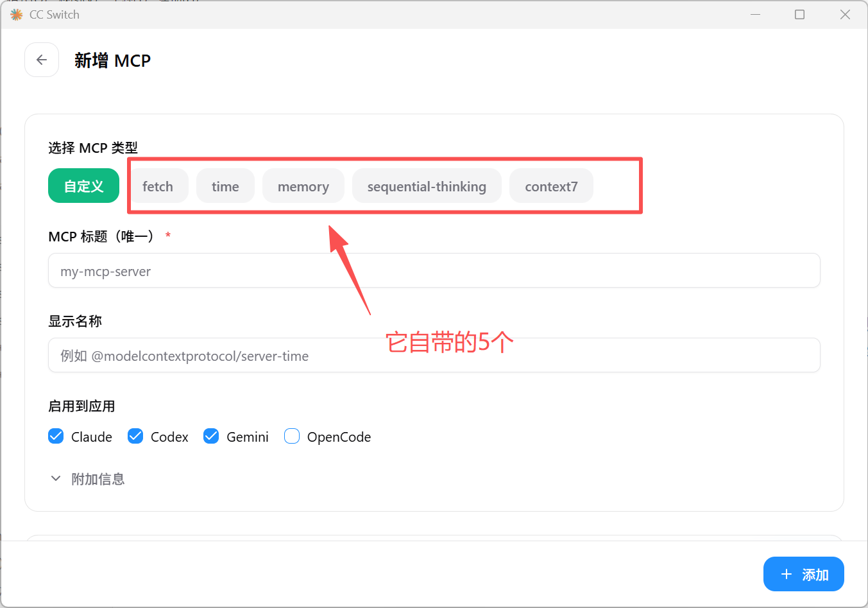868x608 pixels.
Task: Maximize the CC Switch window
Action: [799, 14]
